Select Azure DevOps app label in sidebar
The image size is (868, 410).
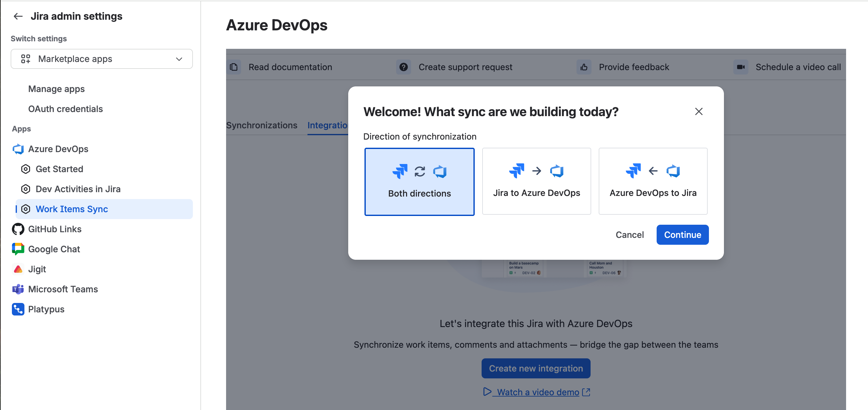58,149
